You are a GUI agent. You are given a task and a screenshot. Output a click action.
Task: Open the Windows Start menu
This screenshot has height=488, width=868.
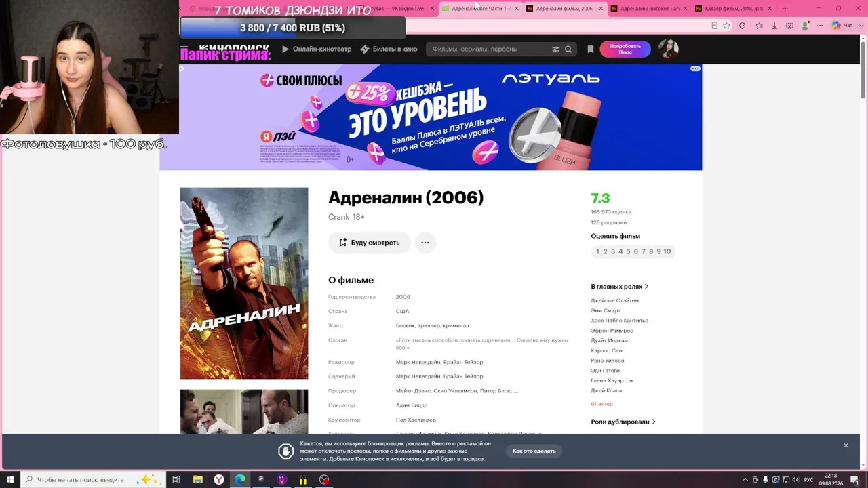10,480
